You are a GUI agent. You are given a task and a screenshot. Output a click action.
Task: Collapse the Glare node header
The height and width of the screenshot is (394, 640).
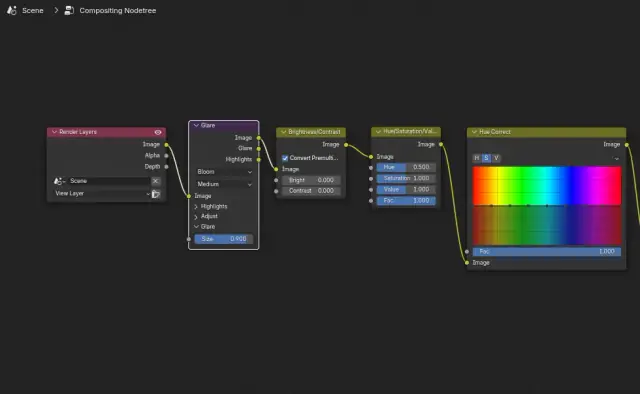196,125
